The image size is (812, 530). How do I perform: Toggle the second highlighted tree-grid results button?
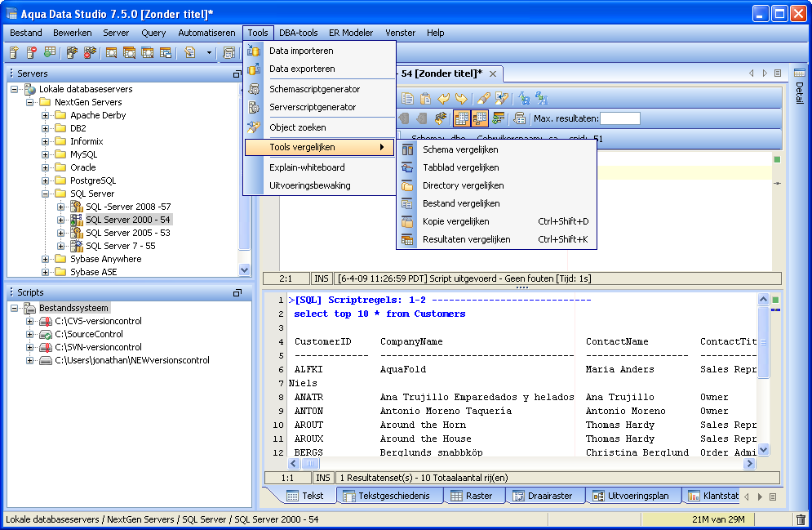point(480,118)
